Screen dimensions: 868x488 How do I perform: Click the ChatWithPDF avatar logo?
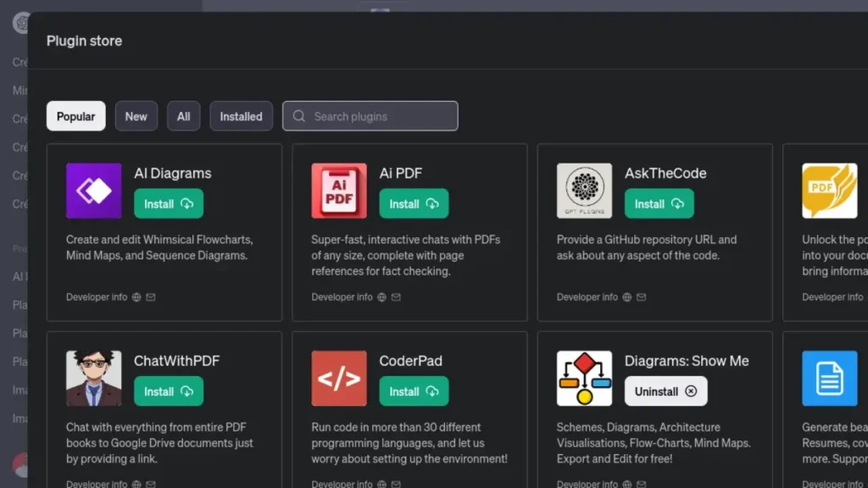click(x=93, y=378)
